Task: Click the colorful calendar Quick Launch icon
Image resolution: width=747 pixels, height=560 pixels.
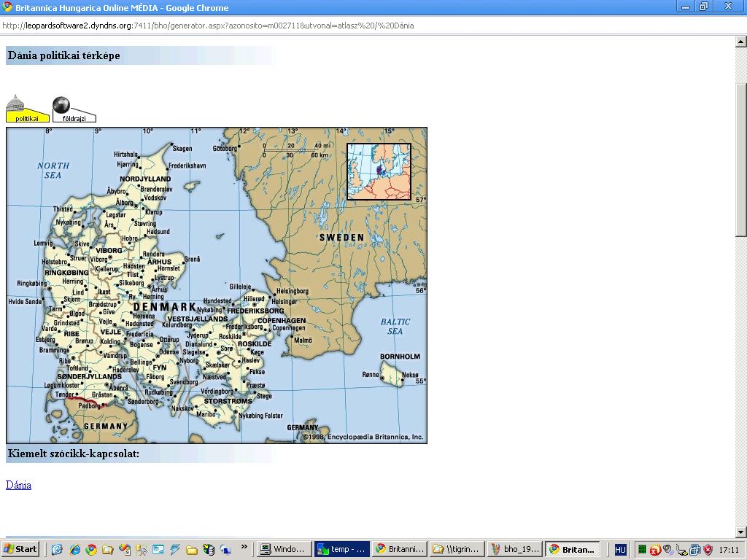Action: point(124,550)
